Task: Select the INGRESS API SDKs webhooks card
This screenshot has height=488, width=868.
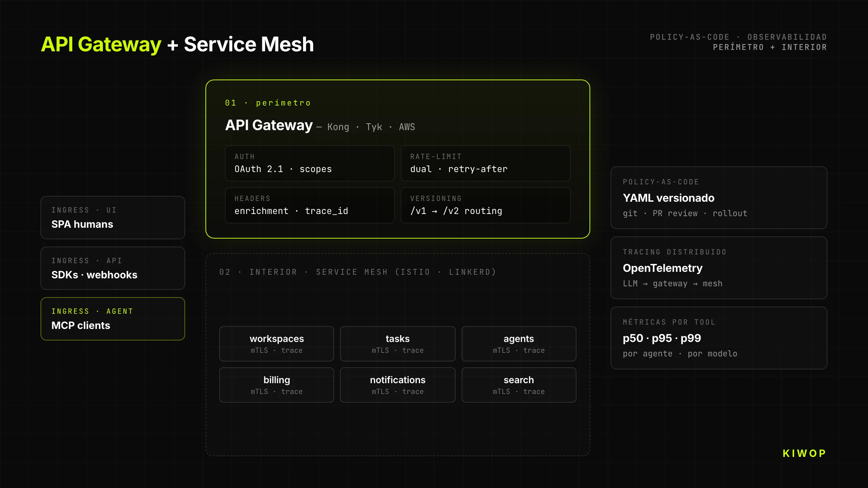Action: (112, 268)
